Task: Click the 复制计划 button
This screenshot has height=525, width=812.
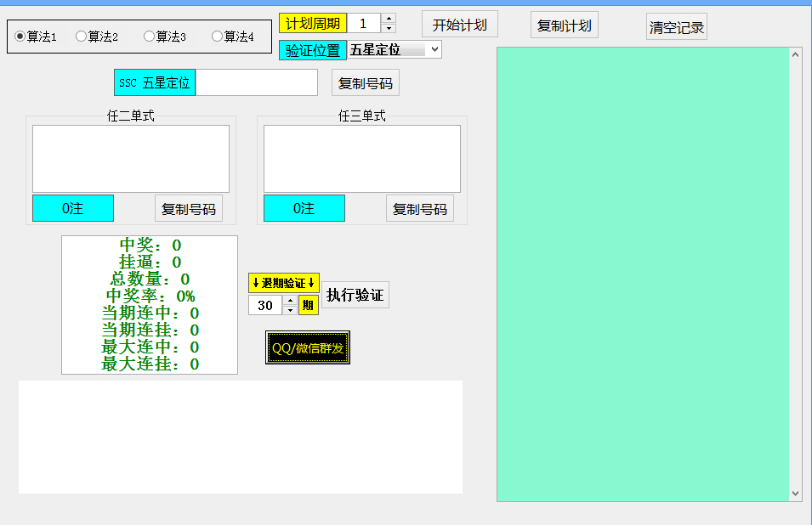Action: (x=565, y=25)
